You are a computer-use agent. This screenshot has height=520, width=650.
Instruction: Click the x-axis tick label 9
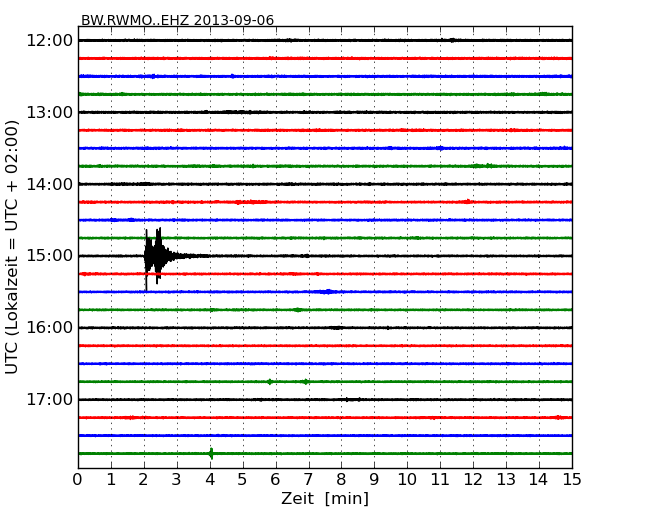point(374,480)
